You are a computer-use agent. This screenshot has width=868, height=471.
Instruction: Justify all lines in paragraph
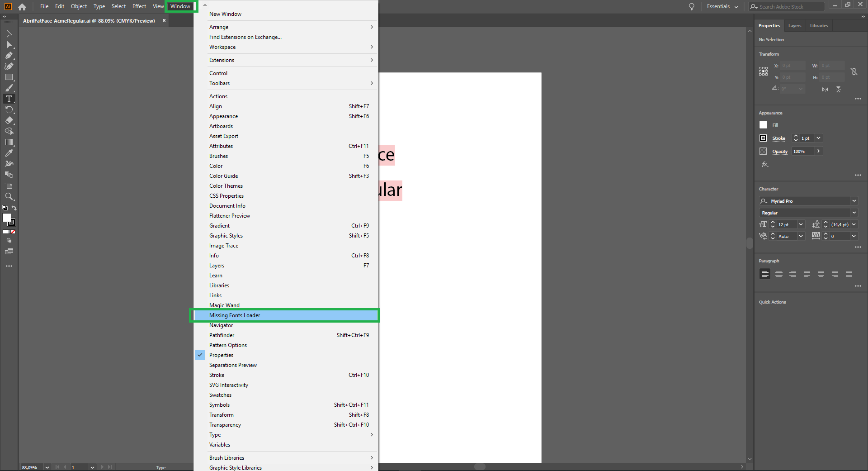(x=849, y=274)
